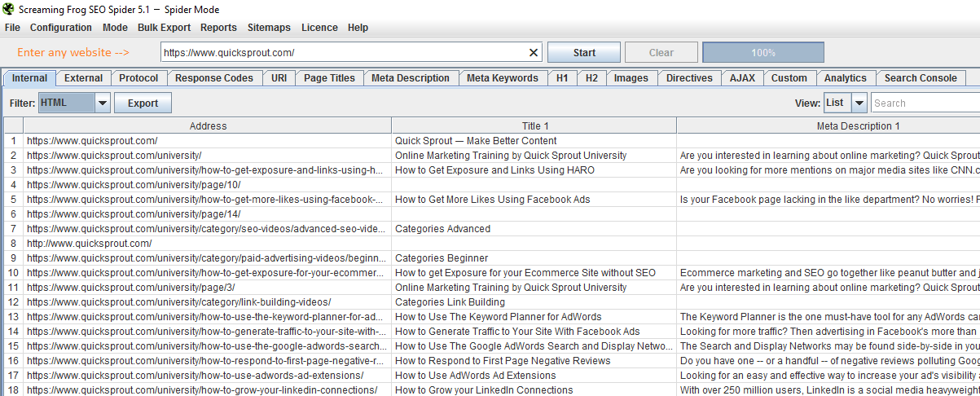
Task: Sort by the Meta Description 1 column header
Action: [828, 125]
